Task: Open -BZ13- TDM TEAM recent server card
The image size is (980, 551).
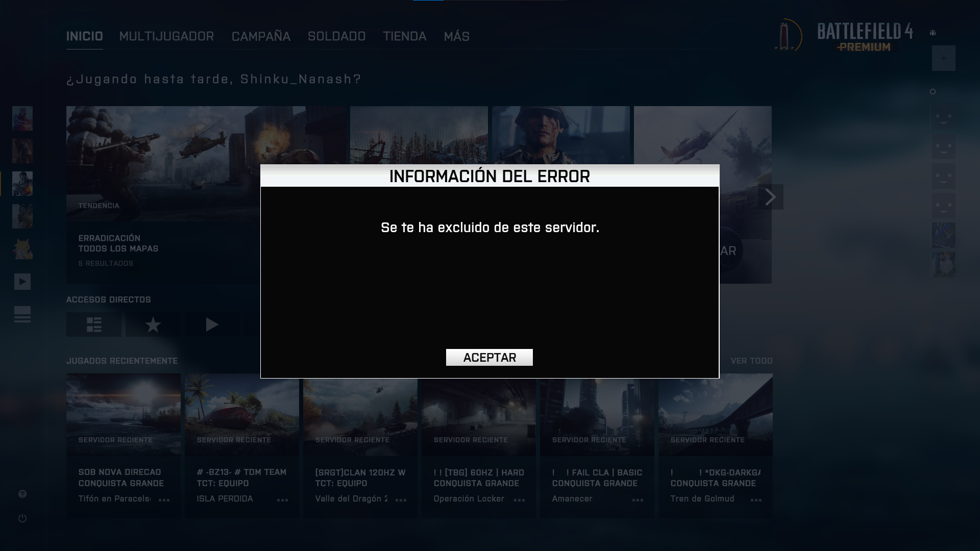Action: tap(242, 445)
